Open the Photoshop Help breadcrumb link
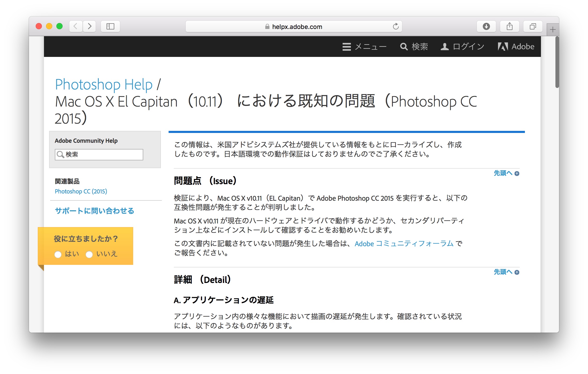 (x=104, y=85)
